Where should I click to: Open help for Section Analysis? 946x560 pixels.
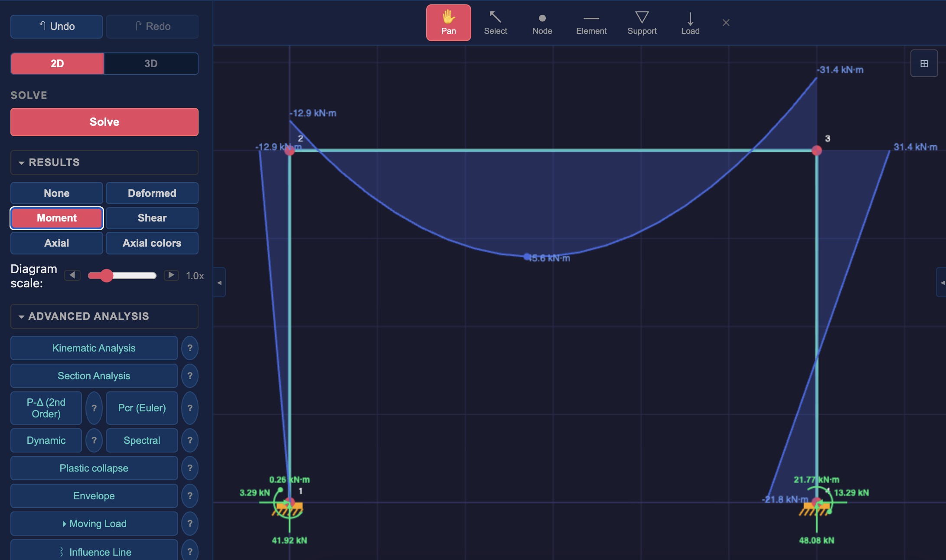(190, 376)
